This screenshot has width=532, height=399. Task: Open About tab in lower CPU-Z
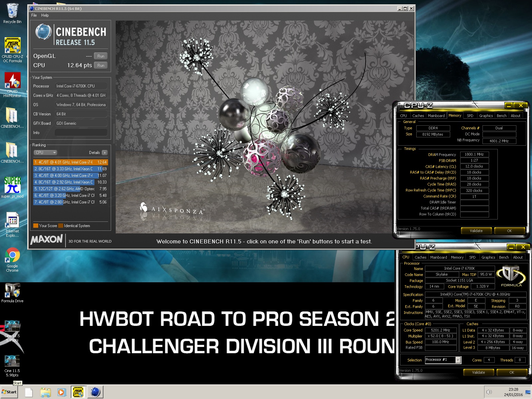pos(518,257)
